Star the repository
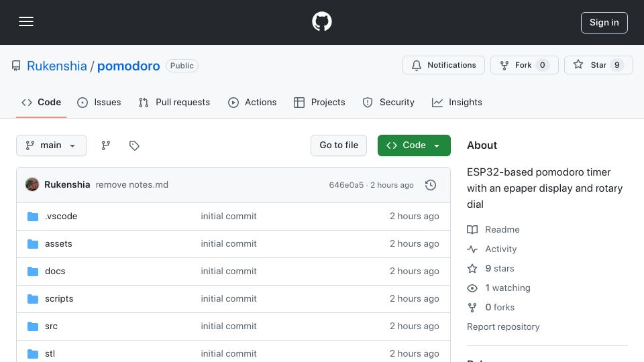This screenshot has width=644, height=362. (598, 65)
